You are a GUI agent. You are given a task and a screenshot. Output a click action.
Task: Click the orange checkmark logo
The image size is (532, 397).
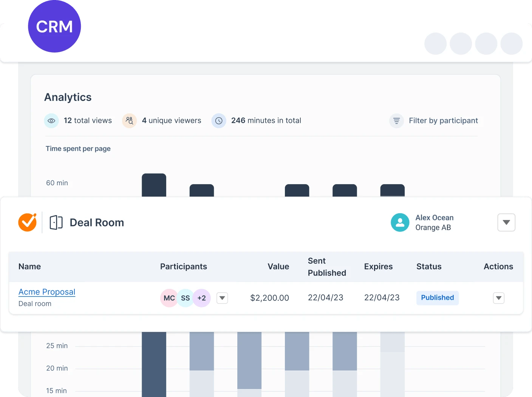(x=28, y=222)
